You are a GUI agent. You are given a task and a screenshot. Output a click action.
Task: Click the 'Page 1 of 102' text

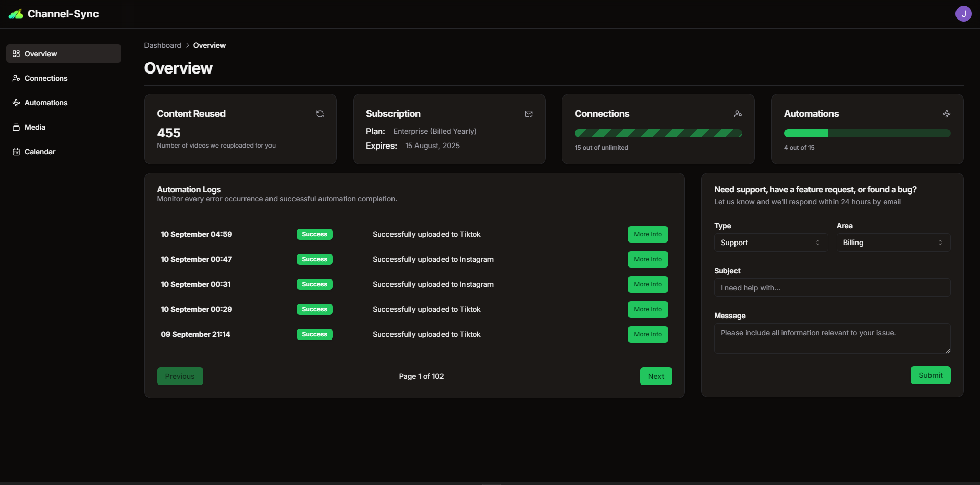(421, 376)
